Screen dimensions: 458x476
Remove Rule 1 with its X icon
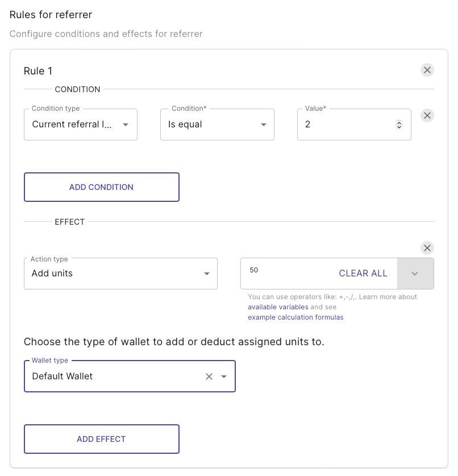(427, 70)
